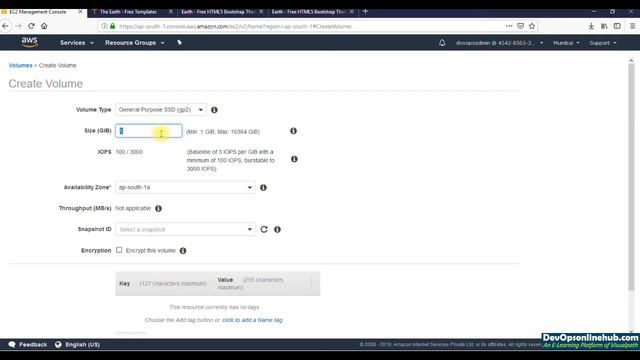Image resolution: width=640 pixels, height=360 pixels.
Task: Click the info icon beside Availability Zone
Action: (263, 188)
